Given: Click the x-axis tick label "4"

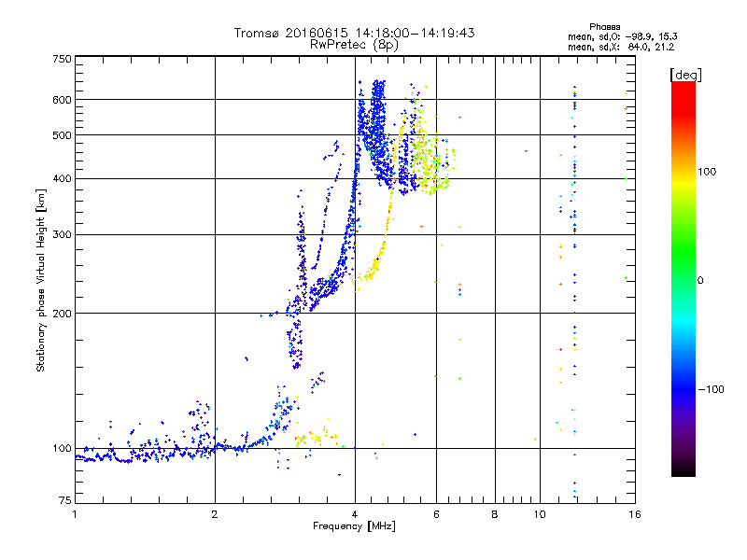Looking at the screenshot, I should 355,514.
